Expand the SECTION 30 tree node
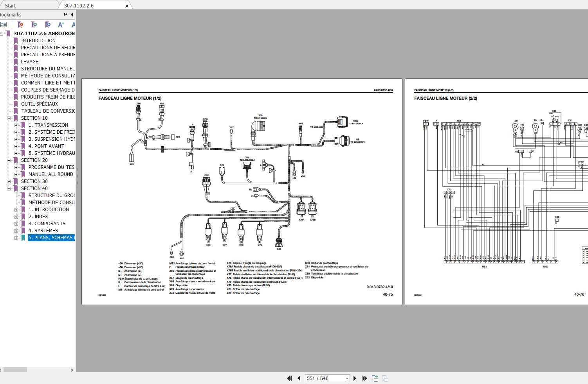Screen dimensions: 588x384 [9, 181]
